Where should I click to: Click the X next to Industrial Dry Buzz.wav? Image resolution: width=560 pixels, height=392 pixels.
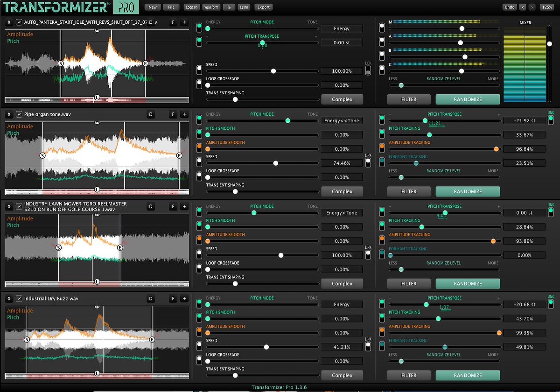coord(9,299)
